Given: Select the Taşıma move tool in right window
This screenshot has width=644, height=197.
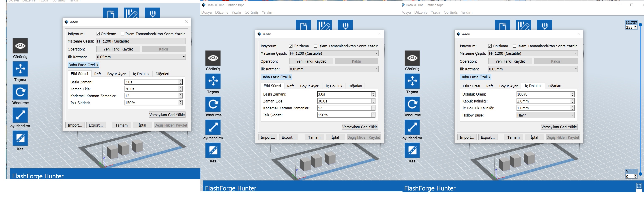Looking at the screenshot, I should point(412,81).
